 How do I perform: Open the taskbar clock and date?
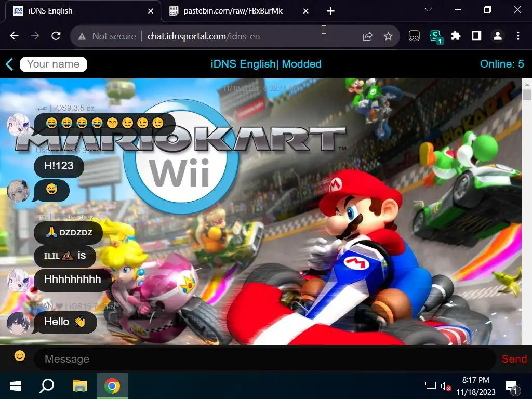[476, 386]
